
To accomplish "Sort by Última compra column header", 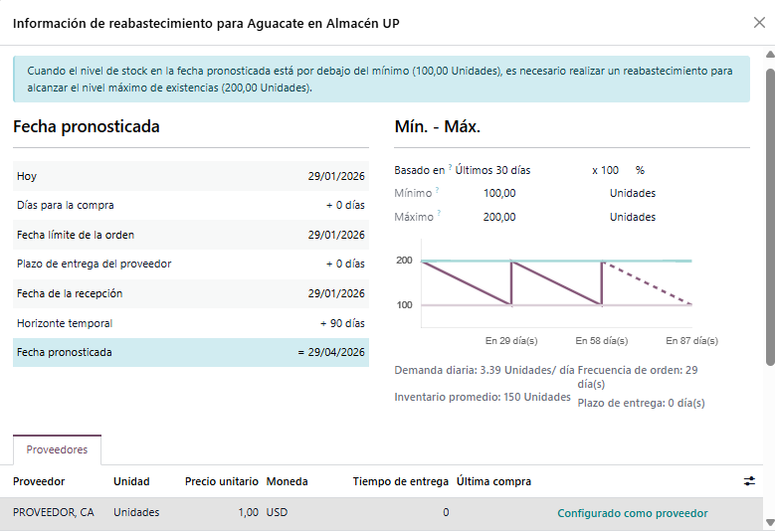I will coord(493,481).
